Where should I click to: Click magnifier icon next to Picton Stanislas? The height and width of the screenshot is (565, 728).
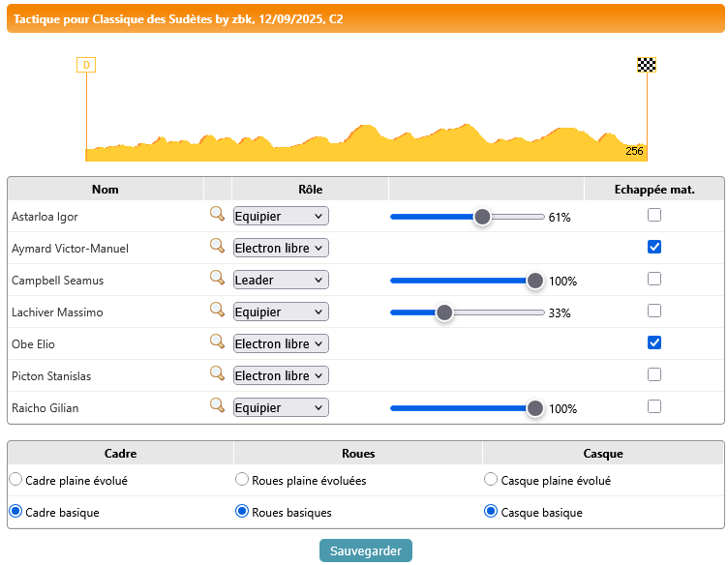tap(218, 374)
